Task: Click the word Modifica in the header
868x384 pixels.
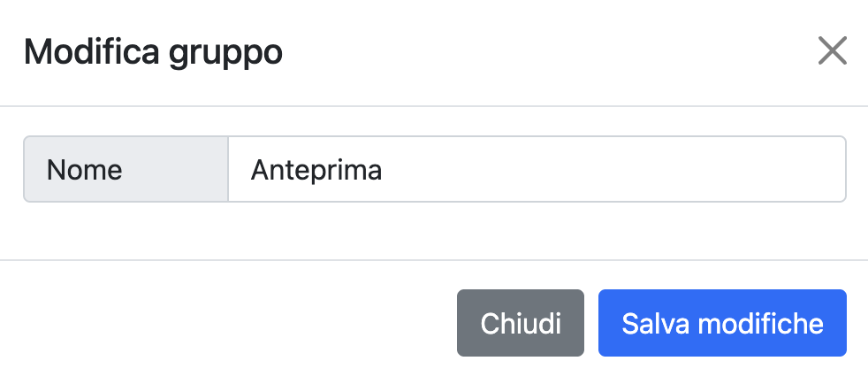Action: (90, 52)
